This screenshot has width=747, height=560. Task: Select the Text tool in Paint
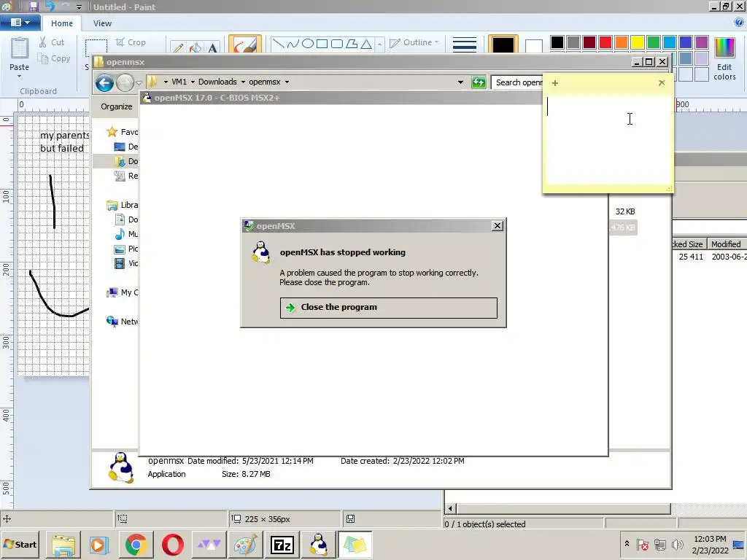click(212, 47)
